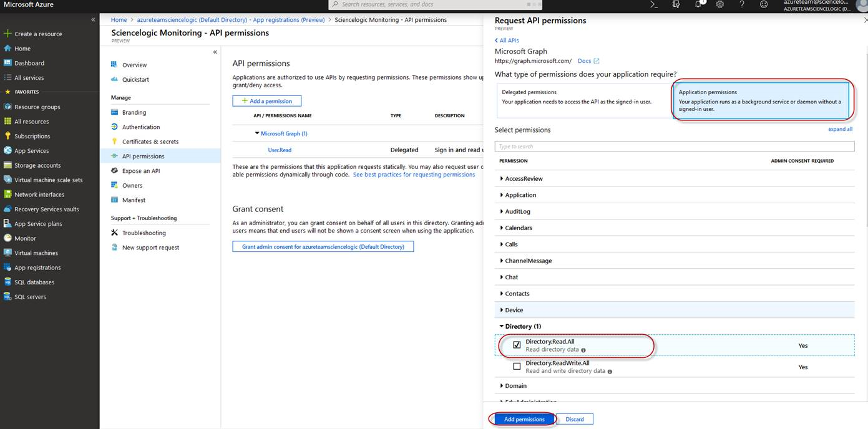Select the Delegated permissions option

tap(582, 100)
